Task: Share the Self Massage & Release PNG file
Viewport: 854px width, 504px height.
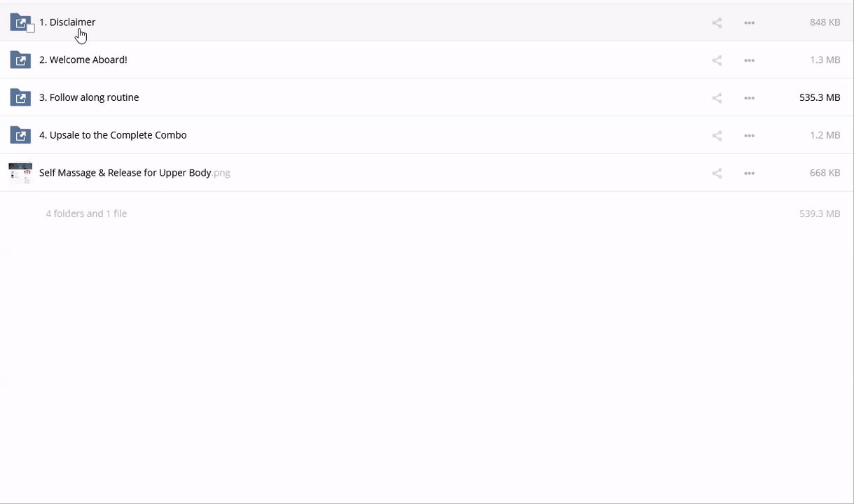Action: pyautogui.click(x=717, y=173)
